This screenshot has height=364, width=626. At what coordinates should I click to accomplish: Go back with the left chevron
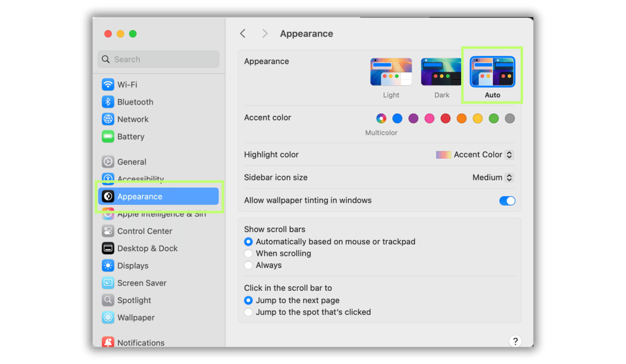click(x=243, y=33)
